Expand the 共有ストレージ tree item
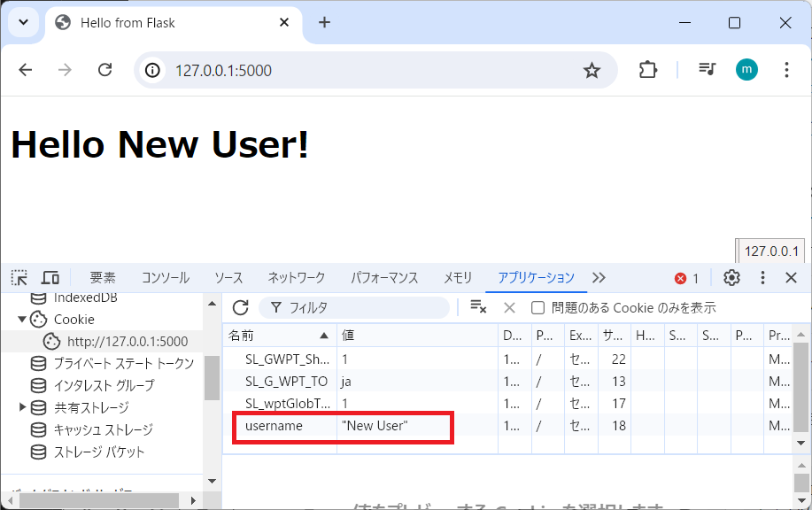This screenshot has width=812, height=510. pyautogui.click(x=22, y=407)
